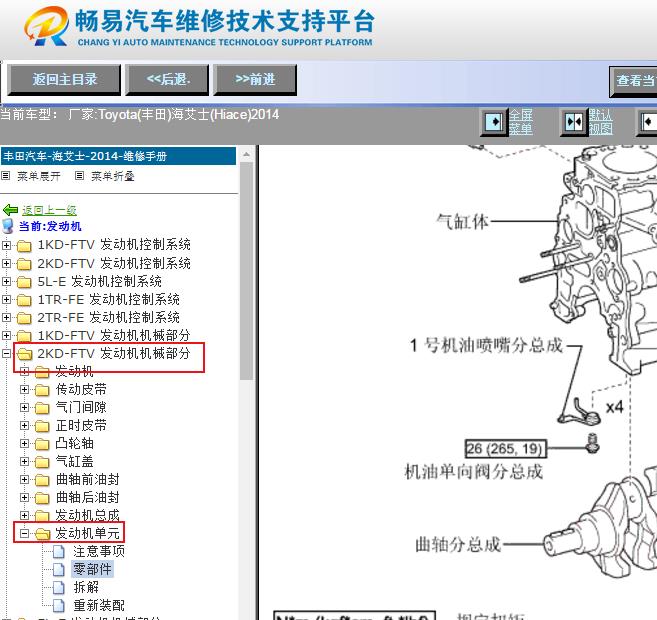Click the 2KD-FTV 发动机机械部分 open folder icon
Image resolution: width=657 pixels, height=620 pixels.
click(x=25, y=354)
